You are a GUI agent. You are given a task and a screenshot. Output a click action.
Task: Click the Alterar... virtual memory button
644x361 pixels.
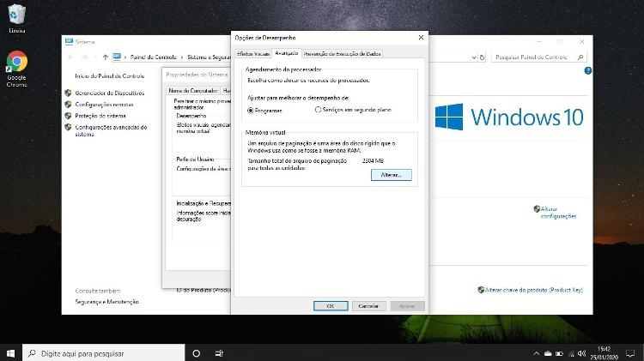pyautogui.click(x=391, y=175)
